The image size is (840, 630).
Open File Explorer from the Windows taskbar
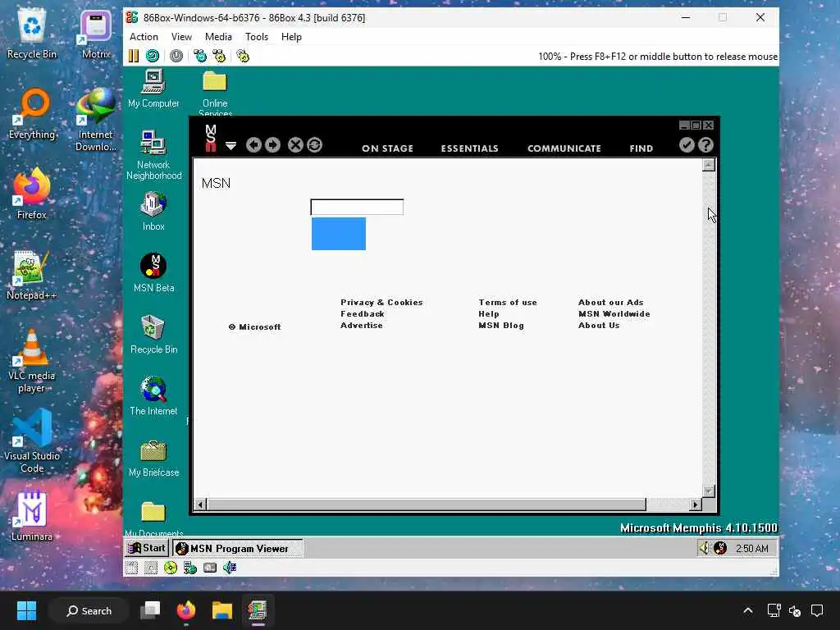pos(221,610)
